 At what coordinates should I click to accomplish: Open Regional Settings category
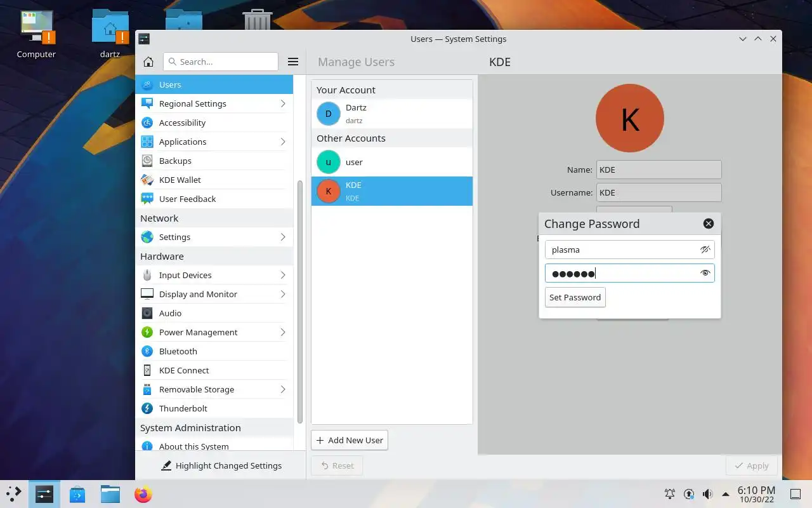pyautogui.click(x=214, y=104)
